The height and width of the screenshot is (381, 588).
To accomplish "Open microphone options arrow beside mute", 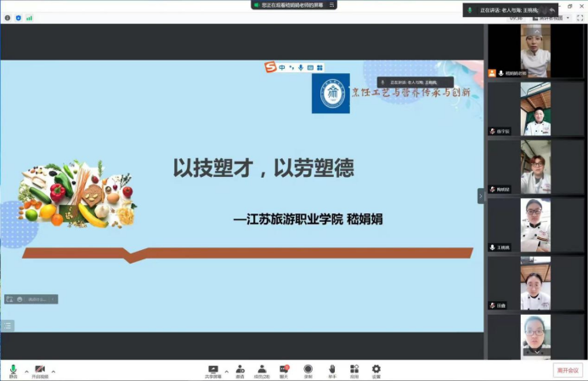I will tap(26, 372).
